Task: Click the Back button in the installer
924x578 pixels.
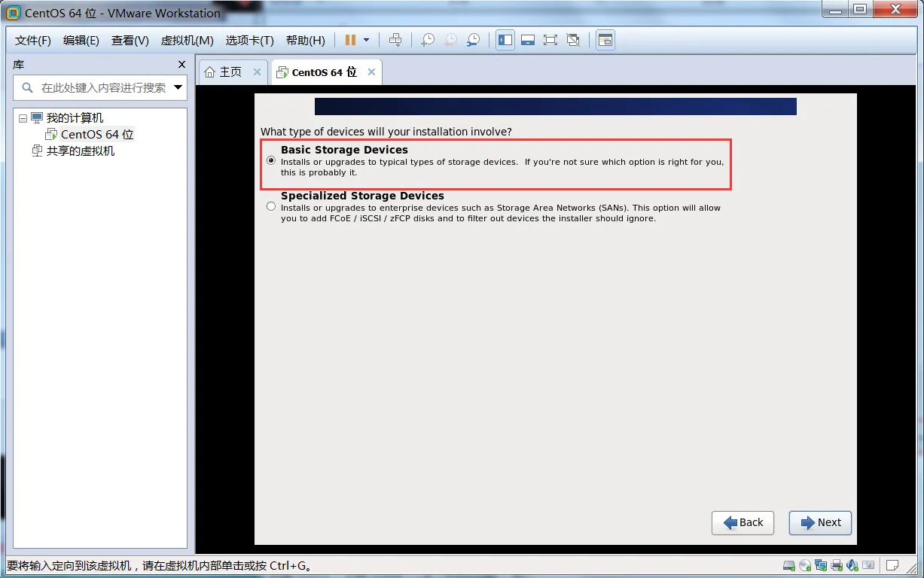Action: [743, 523]
